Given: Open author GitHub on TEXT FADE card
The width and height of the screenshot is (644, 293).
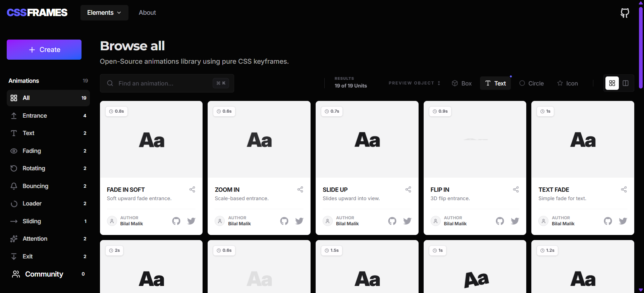Looking at the screenshot, I should click(x=608, y=221).
